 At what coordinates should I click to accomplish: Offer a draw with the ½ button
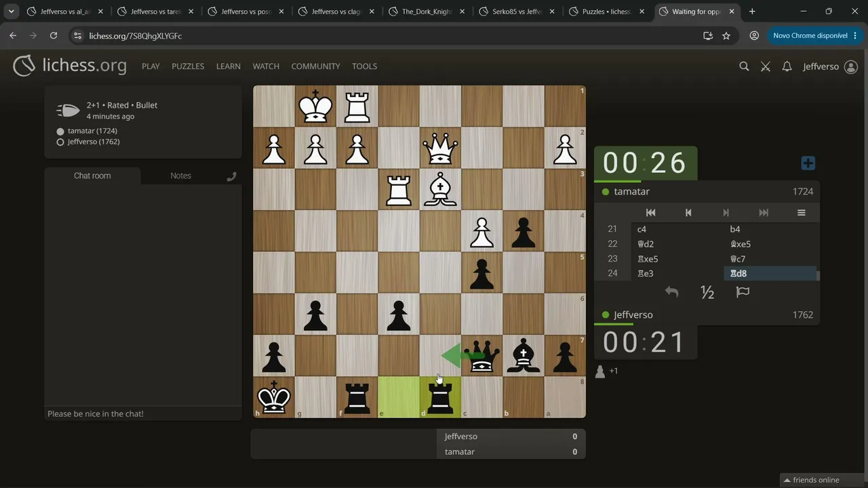(x=707, y=292)
